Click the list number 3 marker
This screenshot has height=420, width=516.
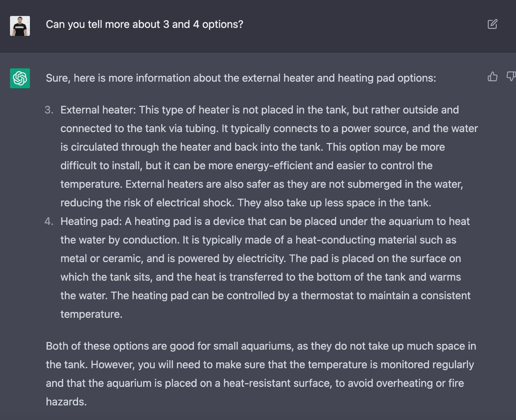tap(49, 110)
